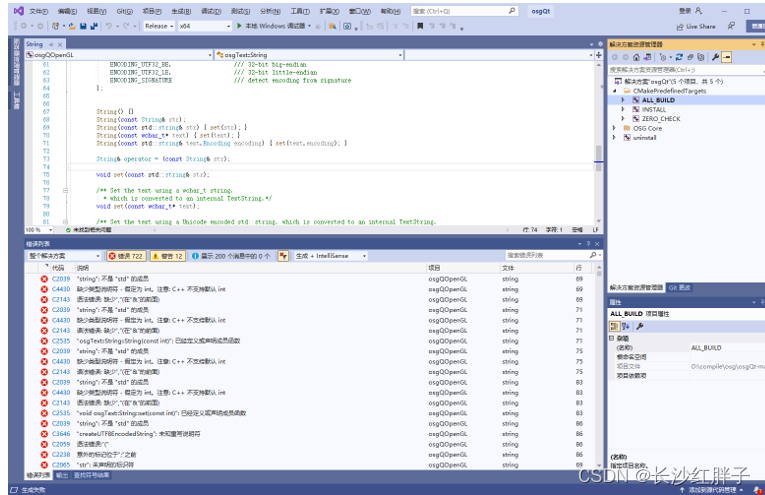Switch to the Output tab at bottom

click(62, 475)
